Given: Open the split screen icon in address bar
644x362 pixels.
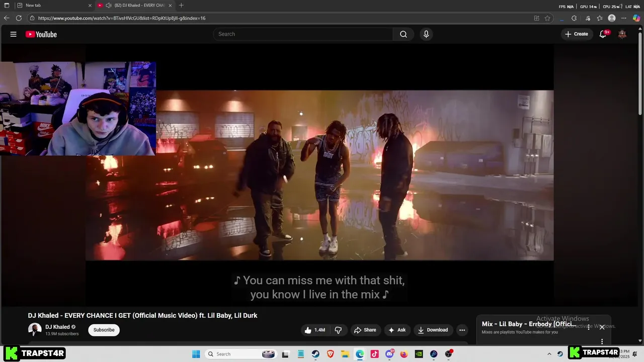Looking at the screenshot, I should (x=536, y=18).
